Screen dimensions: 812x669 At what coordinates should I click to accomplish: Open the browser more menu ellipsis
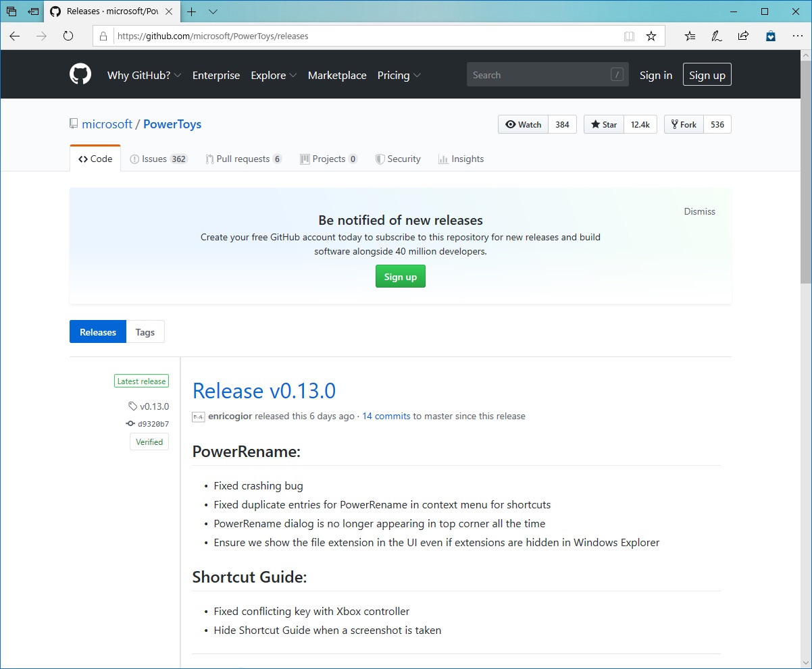pos(798,36)
